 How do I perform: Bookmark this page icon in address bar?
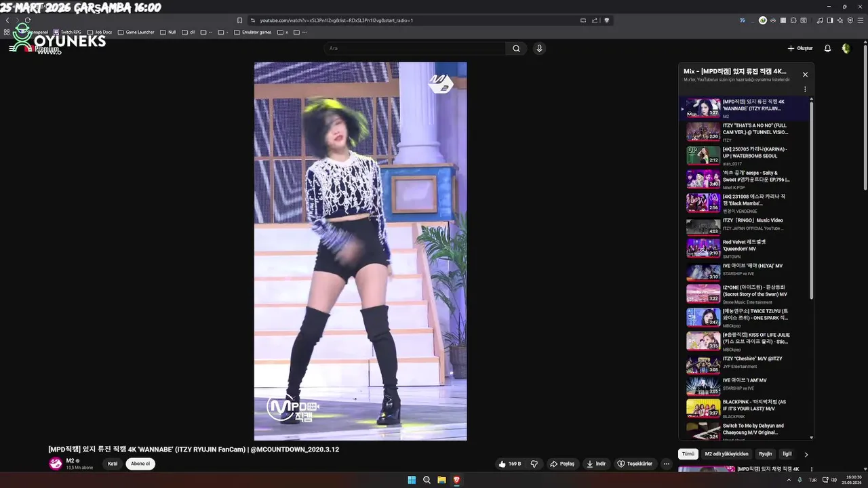[239, 20]
